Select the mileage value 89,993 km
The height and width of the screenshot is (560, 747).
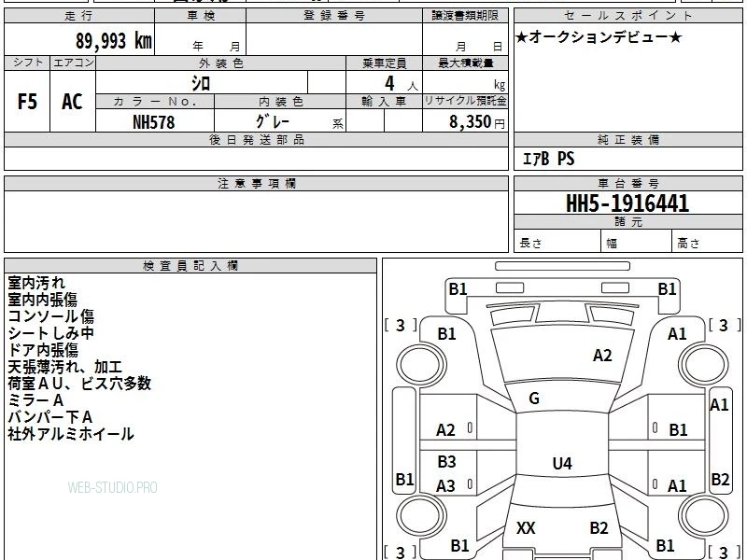pos(114,41)
